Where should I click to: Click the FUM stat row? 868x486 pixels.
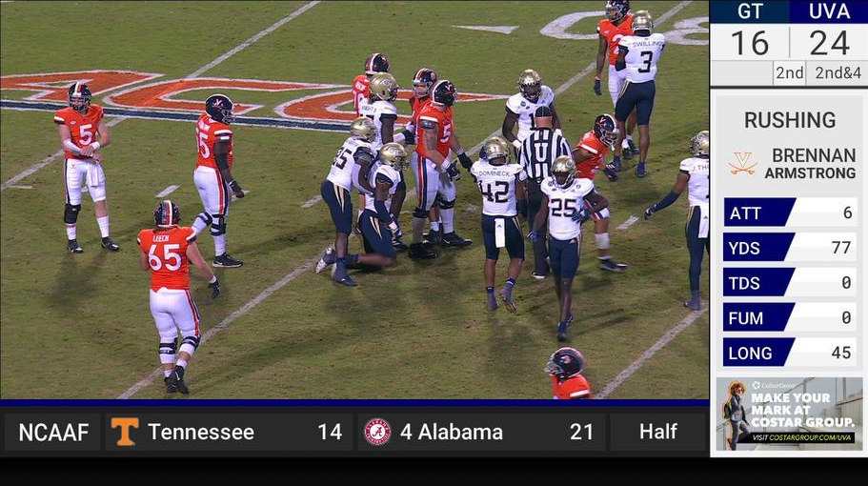tap(790, 317)
